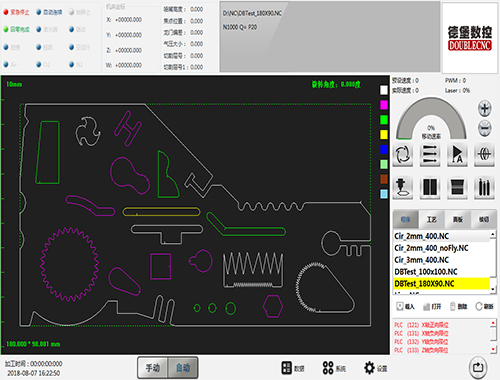Click the 设置 settings gear button
The height and width of the screenshot is (380, 500).
click(x=375, y=368)
